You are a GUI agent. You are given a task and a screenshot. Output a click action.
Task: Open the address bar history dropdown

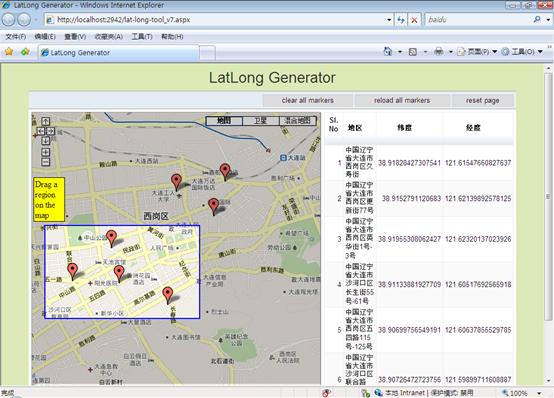389,20
